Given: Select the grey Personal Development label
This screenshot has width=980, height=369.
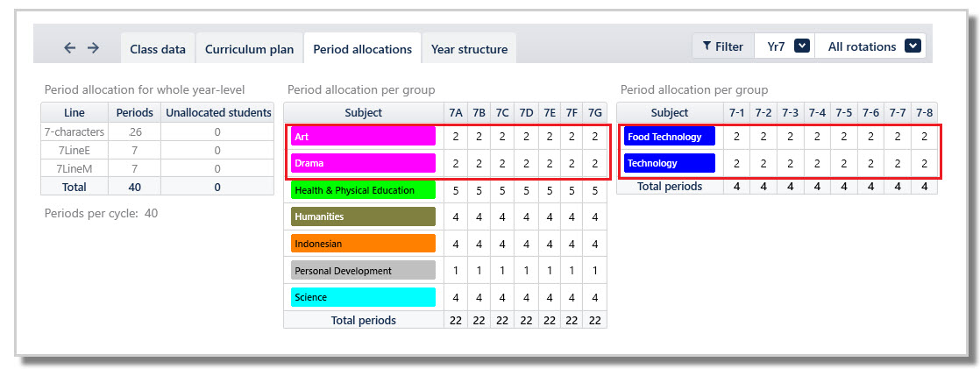Looking at the screenshot, I should point(363,271).
